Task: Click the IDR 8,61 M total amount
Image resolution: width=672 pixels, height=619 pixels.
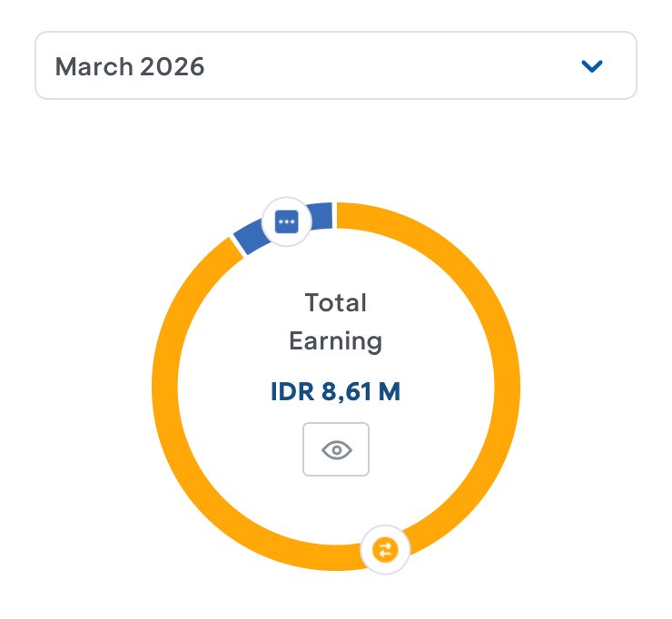Action: click(x=336, y=391)
